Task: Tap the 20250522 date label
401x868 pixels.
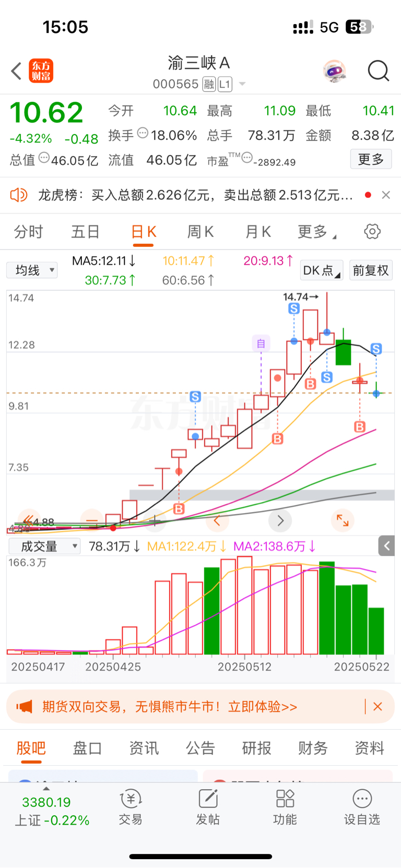Action: click(x=361, y=667)
